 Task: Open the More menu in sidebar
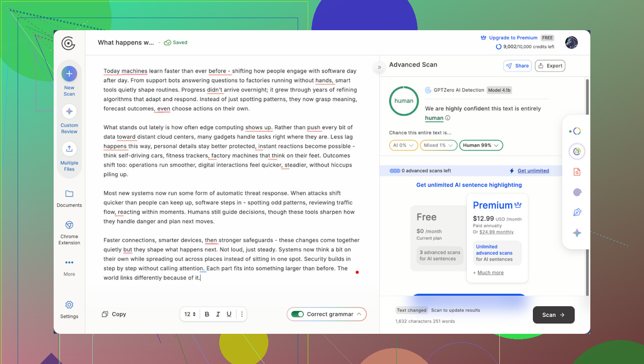click(x=69, y=263)
